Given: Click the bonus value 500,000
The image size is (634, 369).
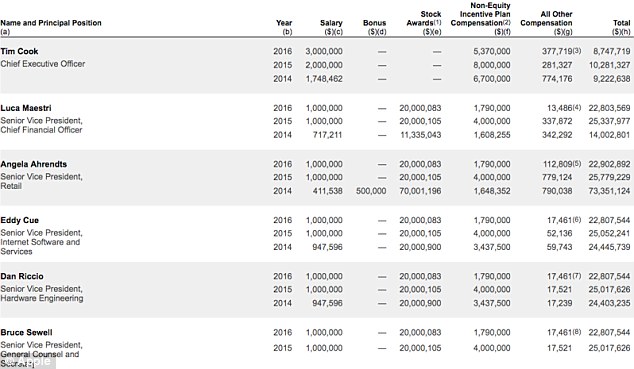Looking at the screenshot, I should 371,191.
